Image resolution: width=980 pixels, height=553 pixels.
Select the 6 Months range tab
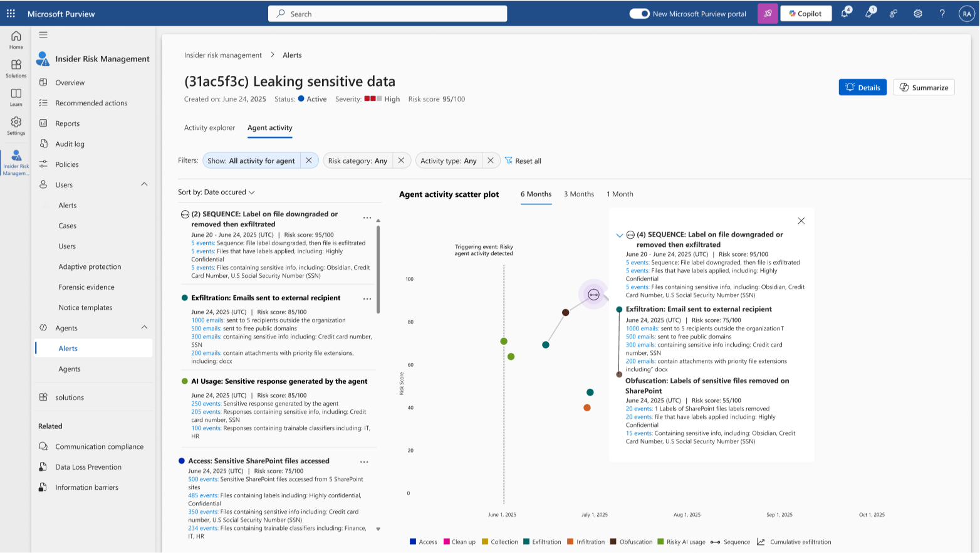click(x=536, y=194)
